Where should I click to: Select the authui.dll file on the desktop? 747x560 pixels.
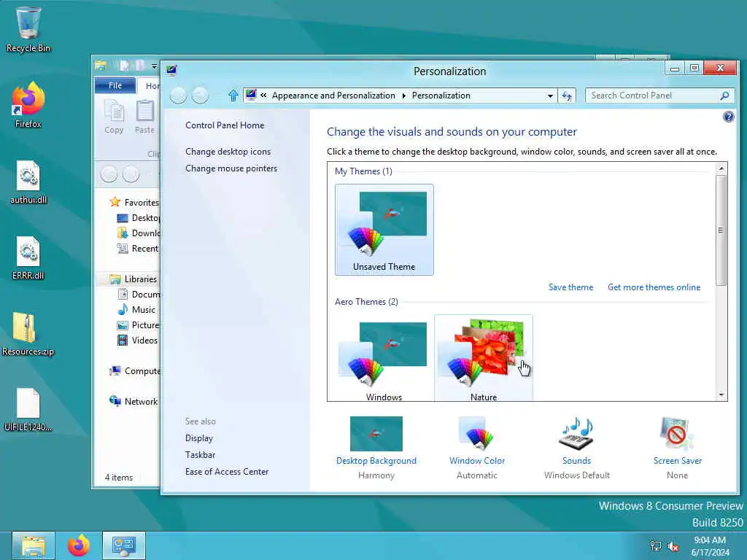point(28,182)
